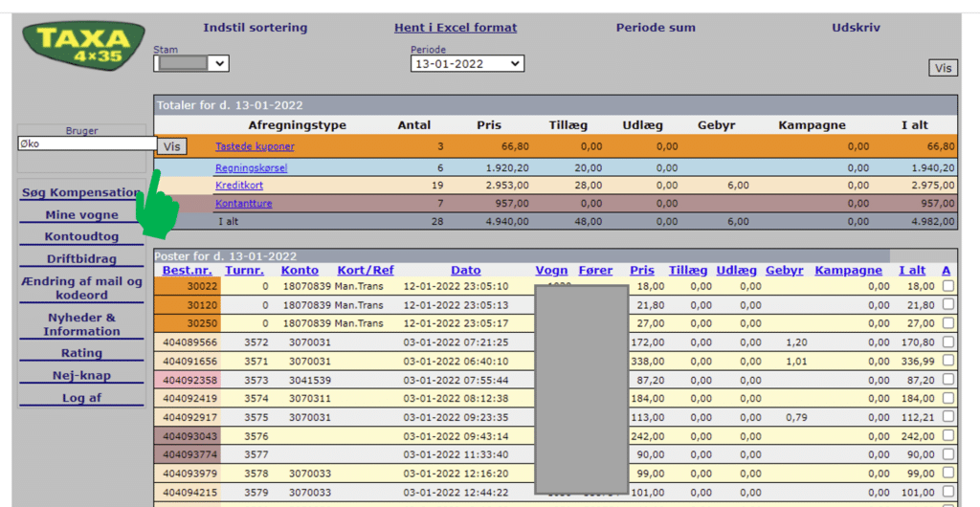The image size is (980, 507).
Task: Click Periode sum heading
Action: click(656, 28)
